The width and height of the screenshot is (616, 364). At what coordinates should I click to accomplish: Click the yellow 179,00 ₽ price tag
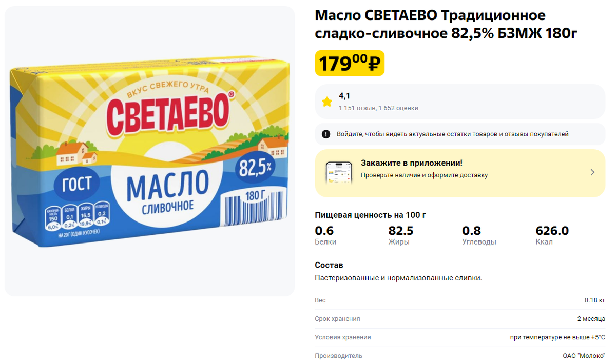pyautogui.click(x=350, y=63)
